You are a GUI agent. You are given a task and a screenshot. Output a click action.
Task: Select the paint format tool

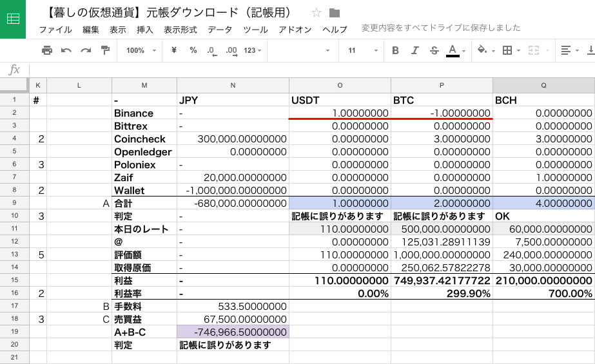pos(105,50)
